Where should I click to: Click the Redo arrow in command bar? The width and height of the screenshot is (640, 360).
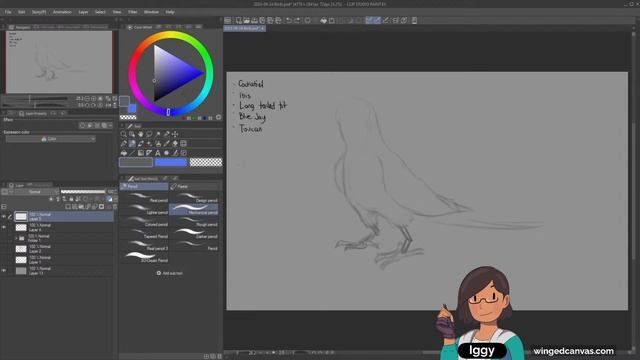pos(297,20)
